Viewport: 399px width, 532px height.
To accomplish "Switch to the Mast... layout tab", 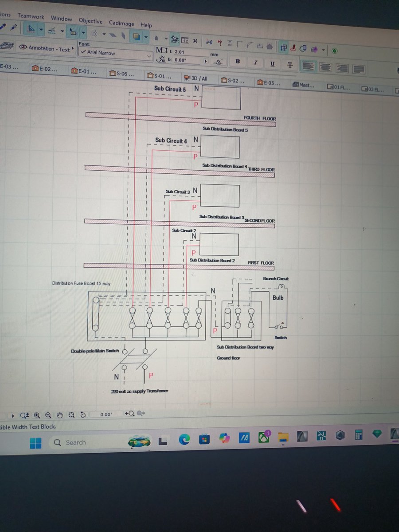I will point(304,85).
